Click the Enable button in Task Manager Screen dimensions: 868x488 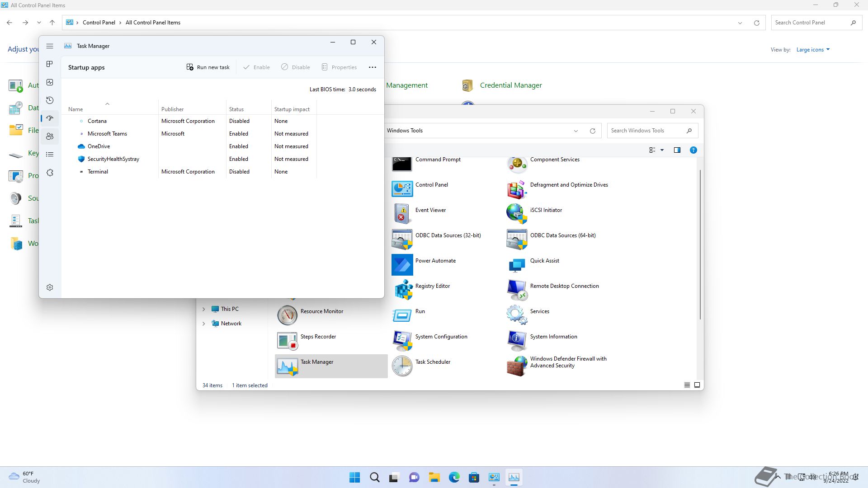[256, 67]
